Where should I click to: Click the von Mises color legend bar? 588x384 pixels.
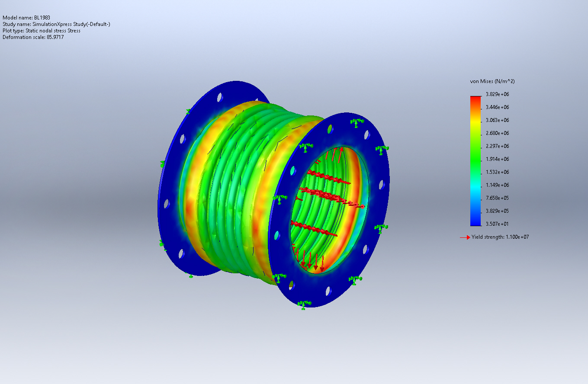(x=476, y=161)
